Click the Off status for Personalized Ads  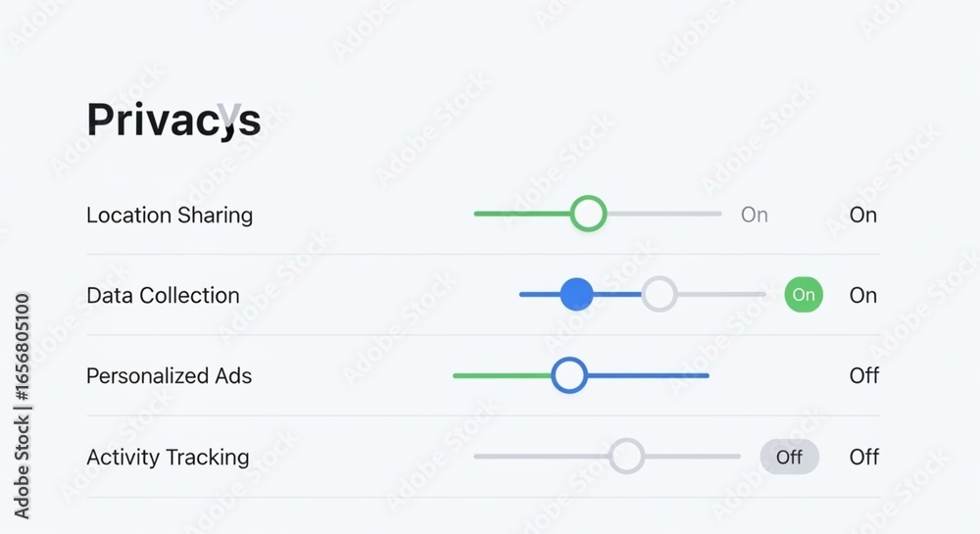pyautogui.click(x=864, y=376)
